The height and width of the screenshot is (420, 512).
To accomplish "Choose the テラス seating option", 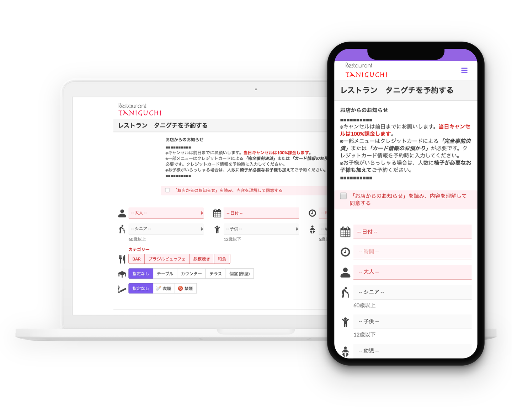I will pos(215,273).
